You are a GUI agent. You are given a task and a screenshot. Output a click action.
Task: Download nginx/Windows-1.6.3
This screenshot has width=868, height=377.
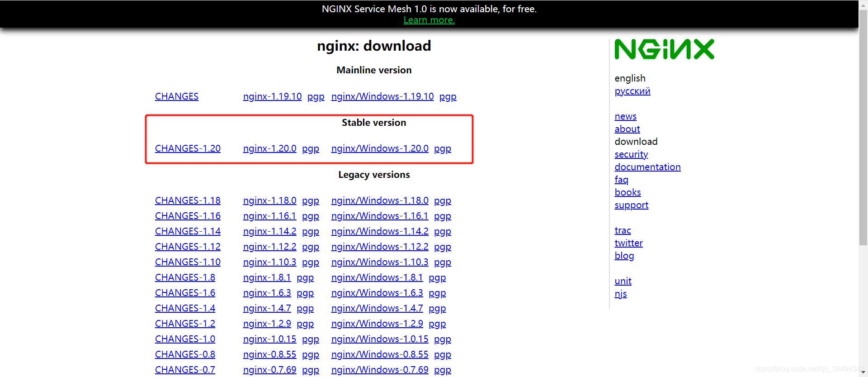point(377,293)
